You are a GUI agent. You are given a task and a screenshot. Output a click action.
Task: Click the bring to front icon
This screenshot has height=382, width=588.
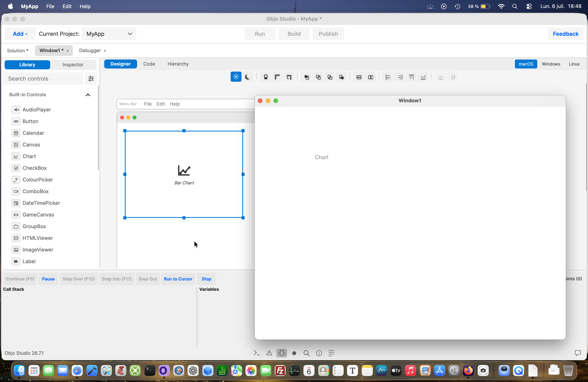(x=307, y=77)
